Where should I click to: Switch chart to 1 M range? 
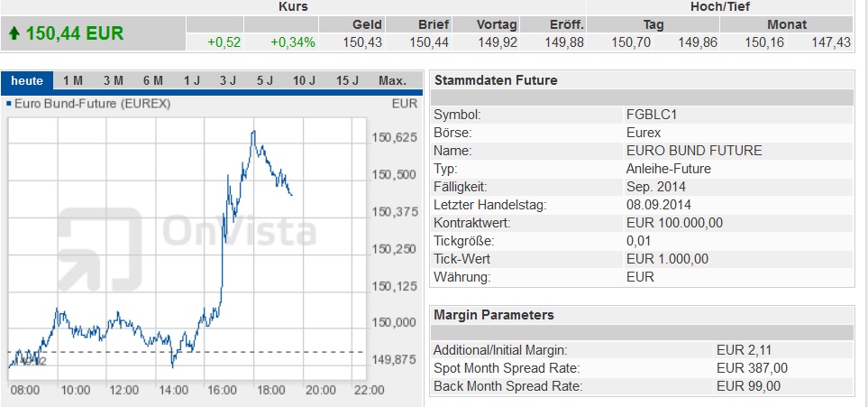[73, 81]
